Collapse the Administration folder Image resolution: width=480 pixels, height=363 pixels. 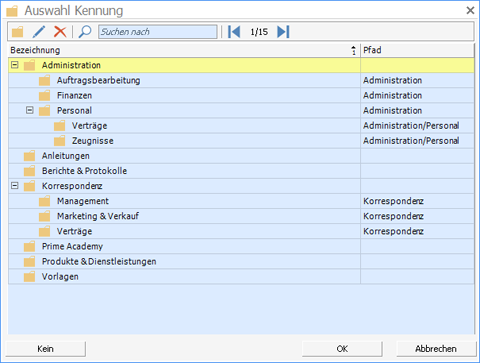click(15, 65)
